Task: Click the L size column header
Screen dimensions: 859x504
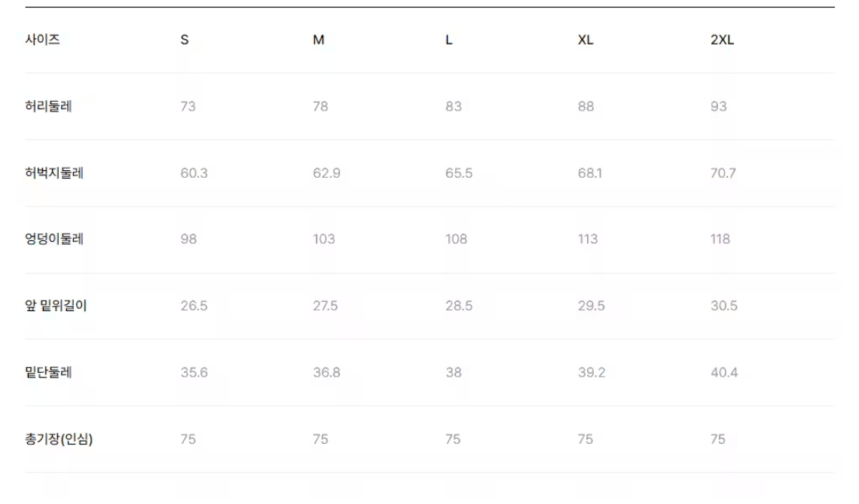Action: [448, 40]
